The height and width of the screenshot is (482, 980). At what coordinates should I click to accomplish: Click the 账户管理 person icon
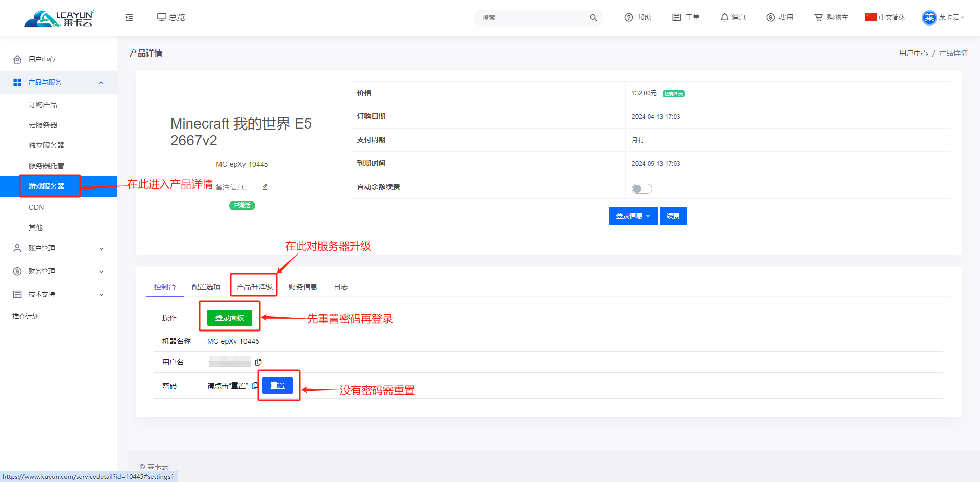coord(17,248)
